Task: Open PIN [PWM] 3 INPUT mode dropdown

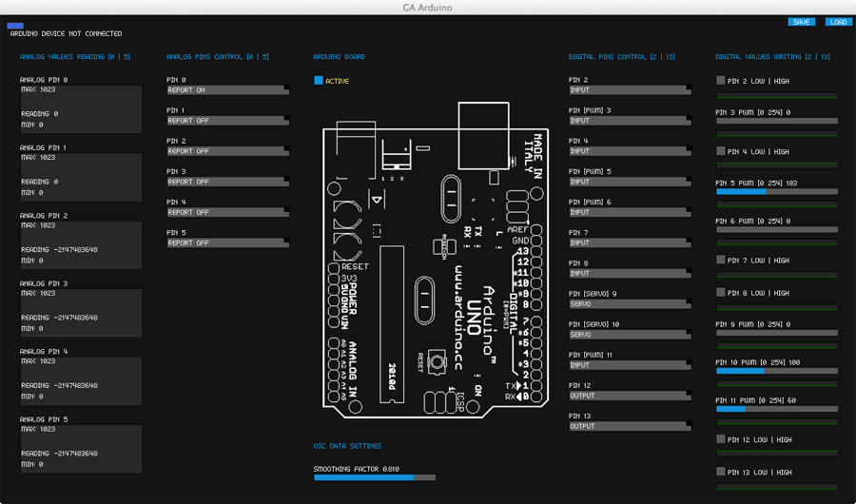Action: [x=630, y=121]
